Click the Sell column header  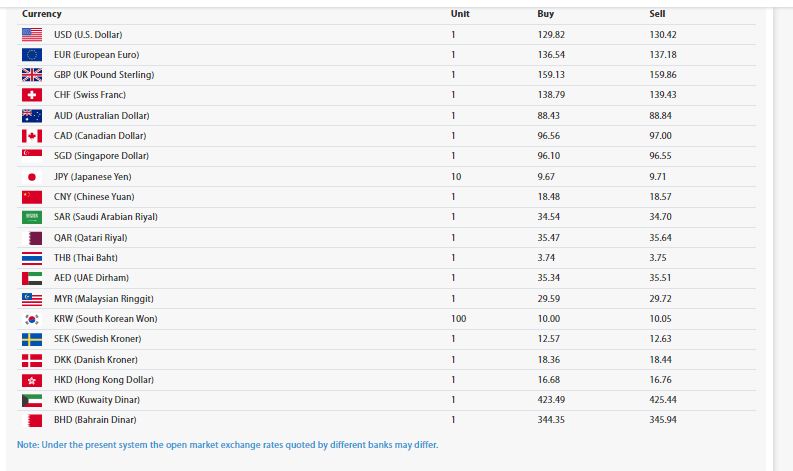tap(657, 14)
